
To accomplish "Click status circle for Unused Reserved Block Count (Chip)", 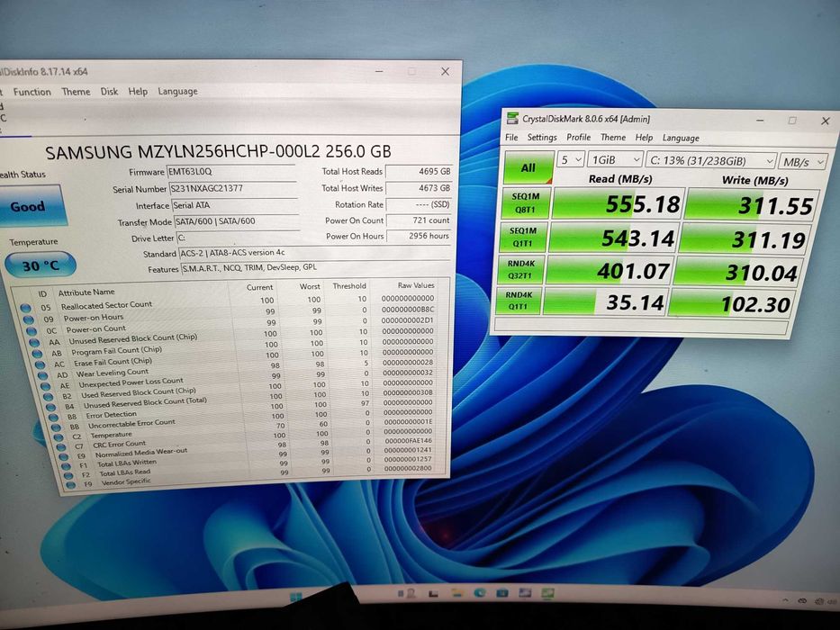I will (34, 342).
